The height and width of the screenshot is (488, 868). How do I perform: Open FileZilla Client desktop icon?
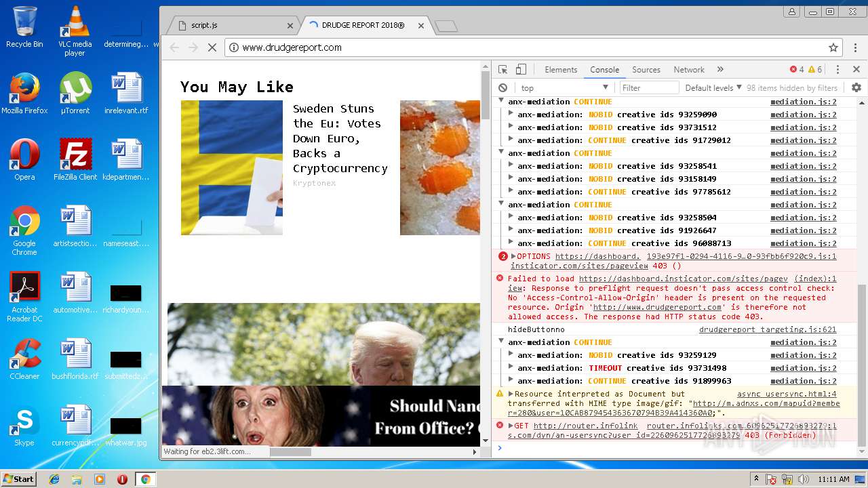pos(75,159)
